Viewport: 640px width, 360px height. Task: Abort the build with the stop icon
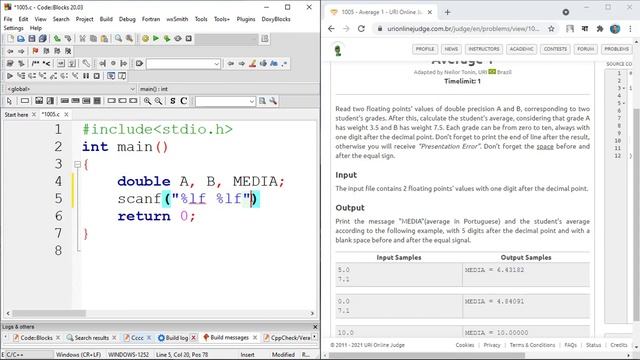tap(189, 39)
